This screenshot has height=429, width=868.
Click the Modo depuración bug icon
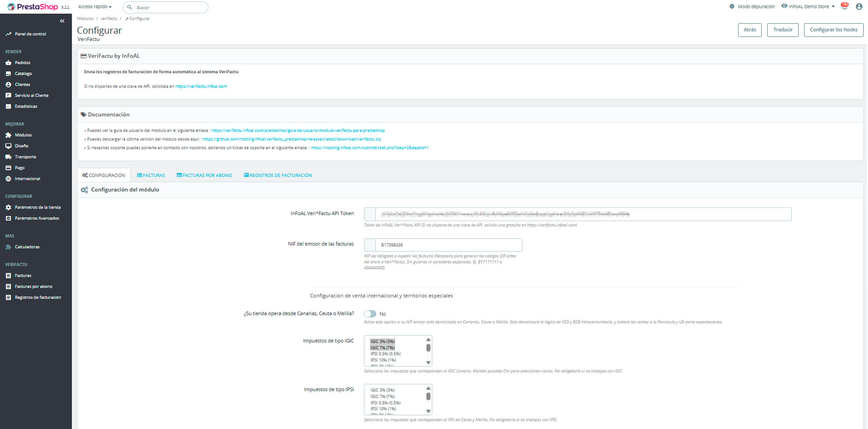(x=732, y=6)
